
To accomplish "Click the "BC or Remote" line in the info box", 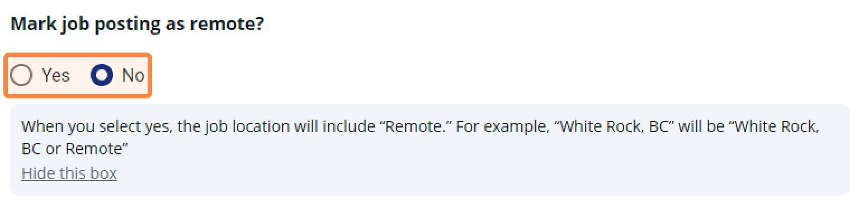I will [76, 149].
